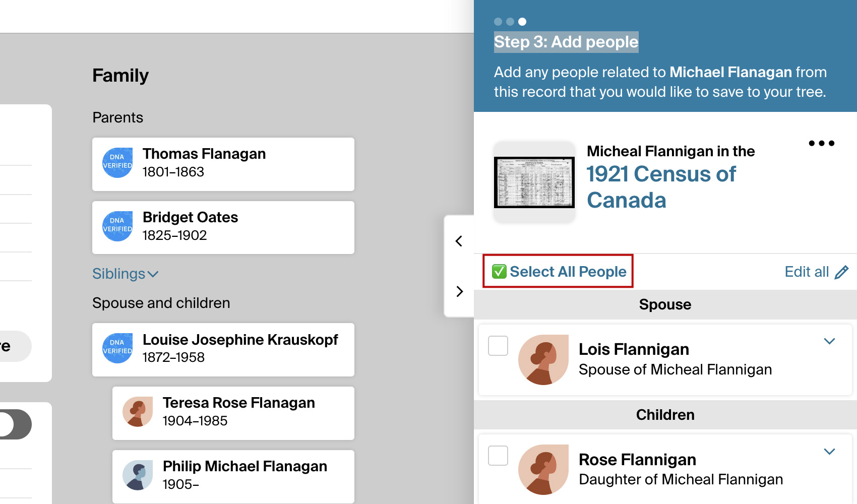Open Louise Josephine Krauskopf's profile card

pos(223,350)
